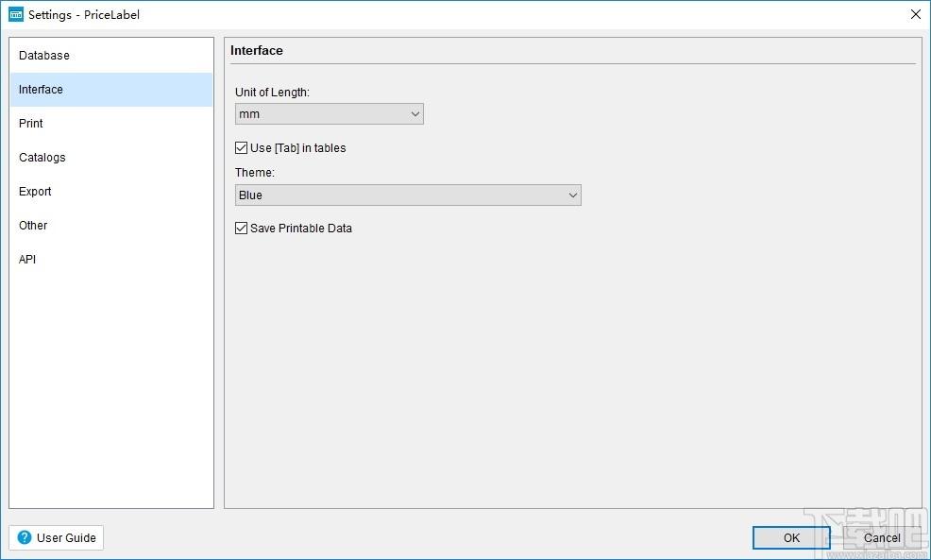The image size is (931, 560).
Task: Open the Print settings section
Action: click(111, 124)
